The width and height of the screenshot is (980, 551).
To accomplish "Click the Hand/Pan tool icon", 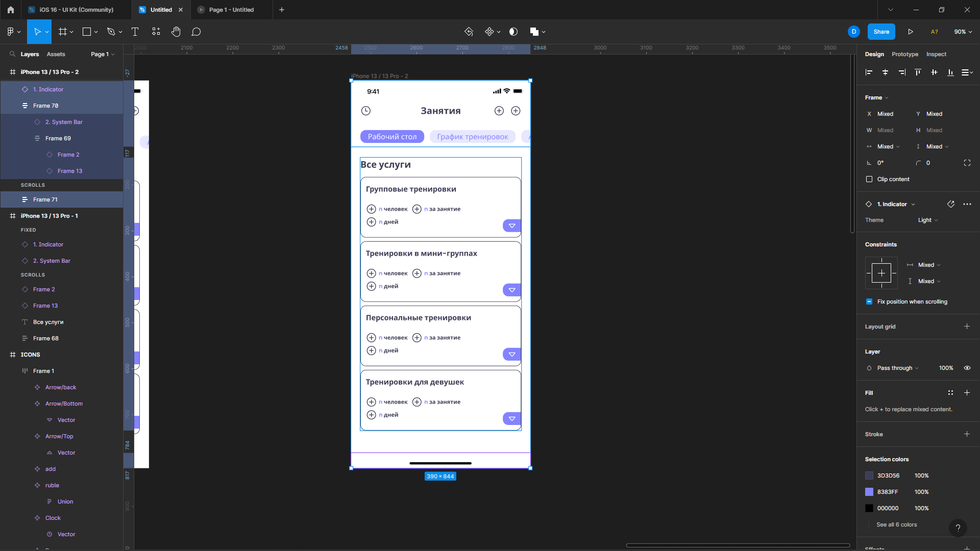I will (x=175, y=32).
